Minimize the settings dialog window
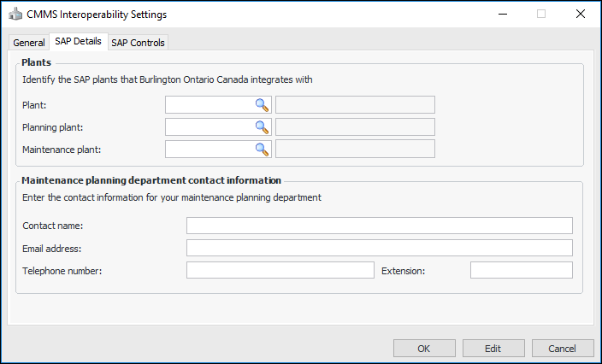602x364 pixels. [501, 15]
